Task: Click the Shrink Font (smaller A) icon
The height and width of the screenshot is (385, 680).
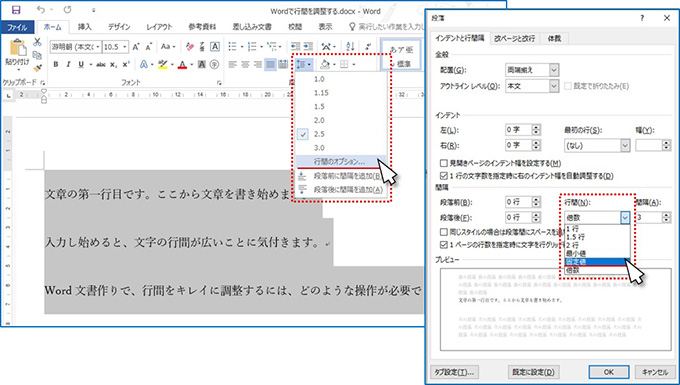Action: point(149,47)
